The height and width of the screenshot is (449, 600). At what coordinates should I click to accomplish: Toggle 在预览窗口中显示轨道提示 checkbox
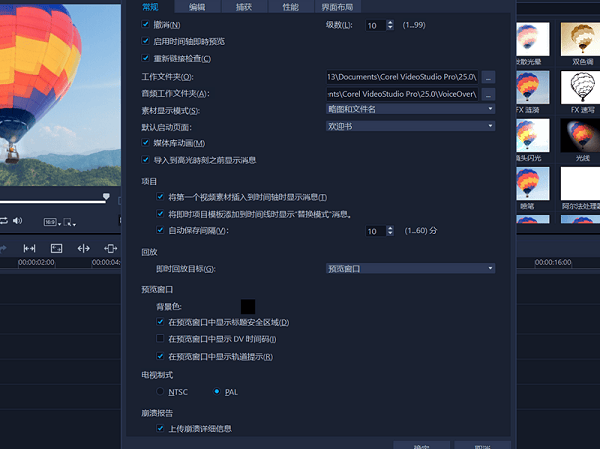click(160, 356)
